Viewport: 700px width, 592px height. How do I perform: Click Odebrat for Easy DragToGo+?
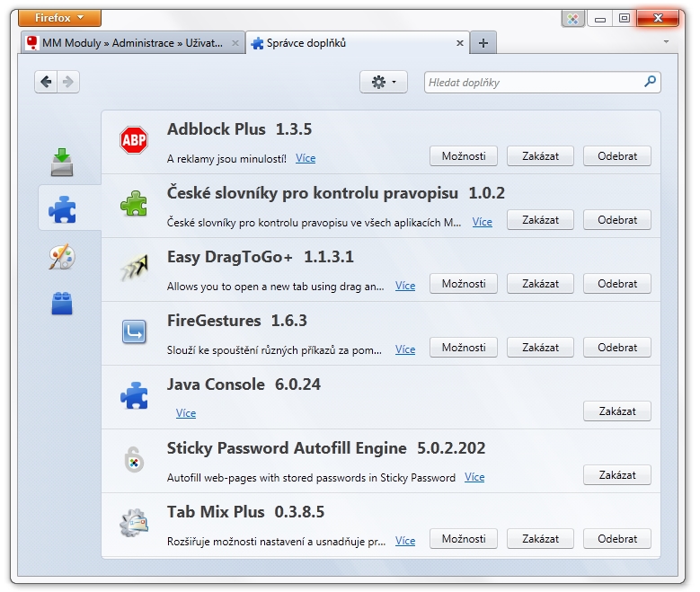pos(617,284)
